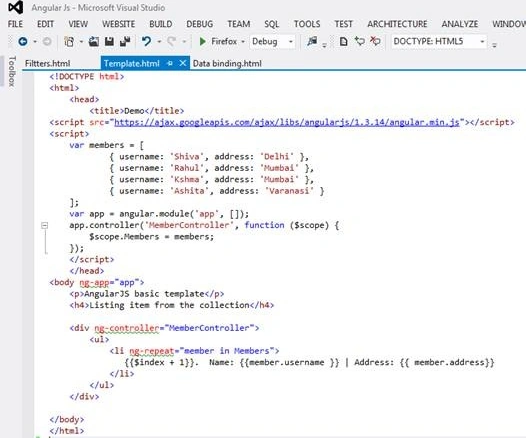Click the New Project toolbar icon
The width and height of the screenshot is (526, 438).
click(69, 42)
